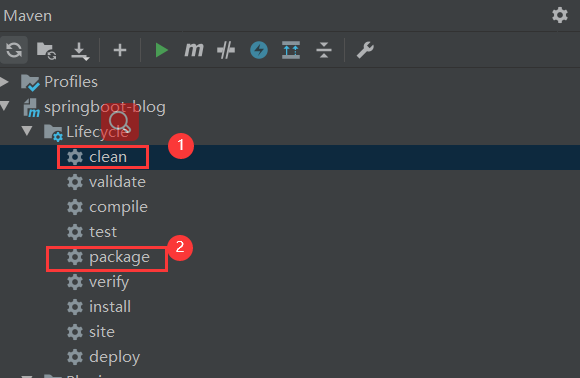Screen dimensions: 580x378
Task: Collapse the Lifecycle folder arrow
Action: [x=27, y=131]
